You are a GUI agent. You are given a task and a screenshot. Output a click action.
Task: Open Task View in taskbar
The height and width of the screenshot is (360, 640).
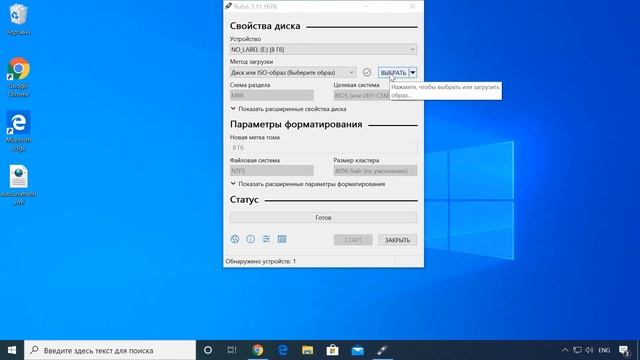[232, 350]
